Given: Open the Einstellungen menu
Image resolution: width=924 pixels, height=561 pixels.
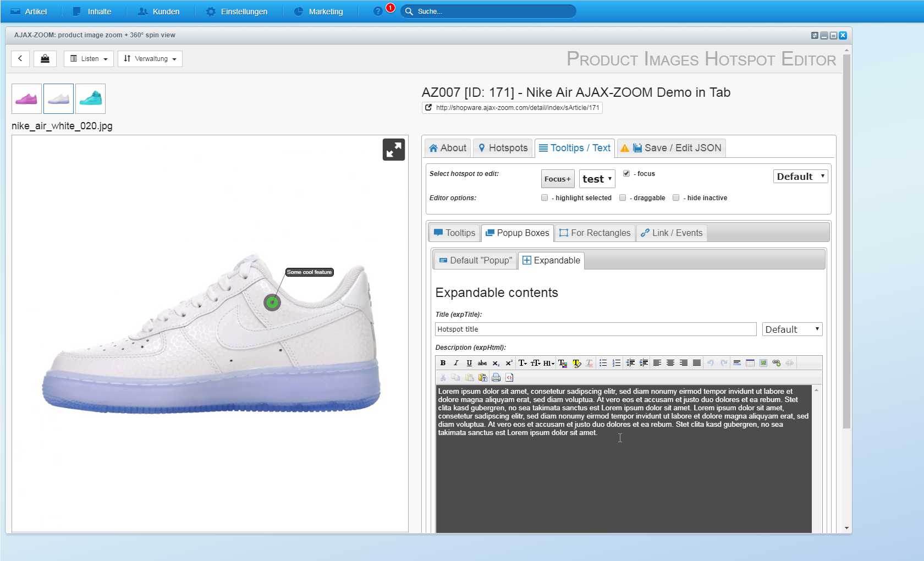Looking at the screenshot, I should point(237,12).
